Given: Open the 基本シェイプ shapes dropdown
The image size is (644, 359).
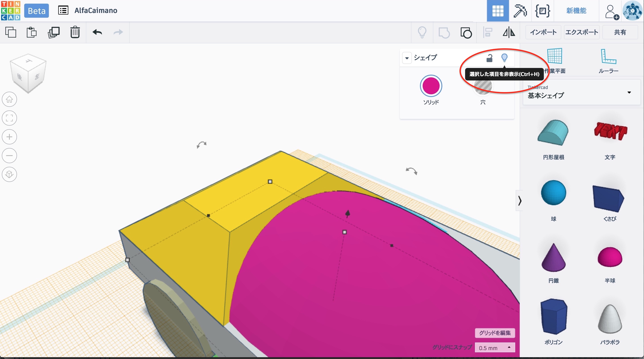Looking at the screenshot, I should 629,93.
